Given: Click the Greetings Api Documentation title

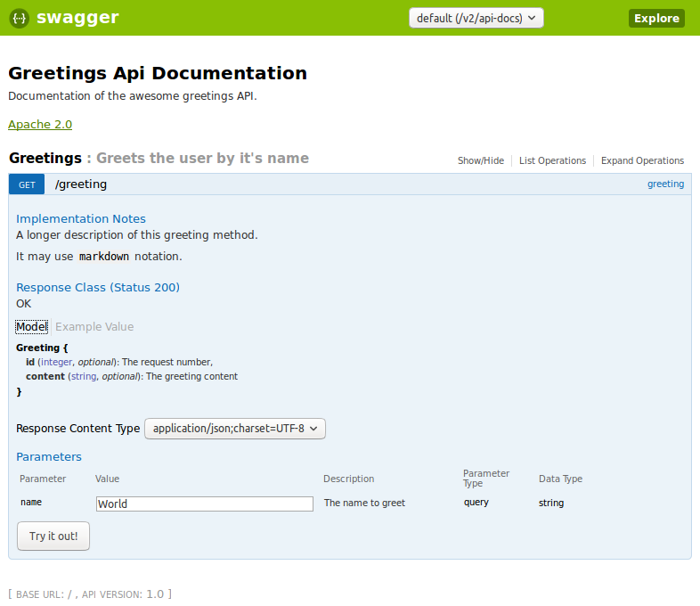Looking at the screenshot, I should coord(158,74).
